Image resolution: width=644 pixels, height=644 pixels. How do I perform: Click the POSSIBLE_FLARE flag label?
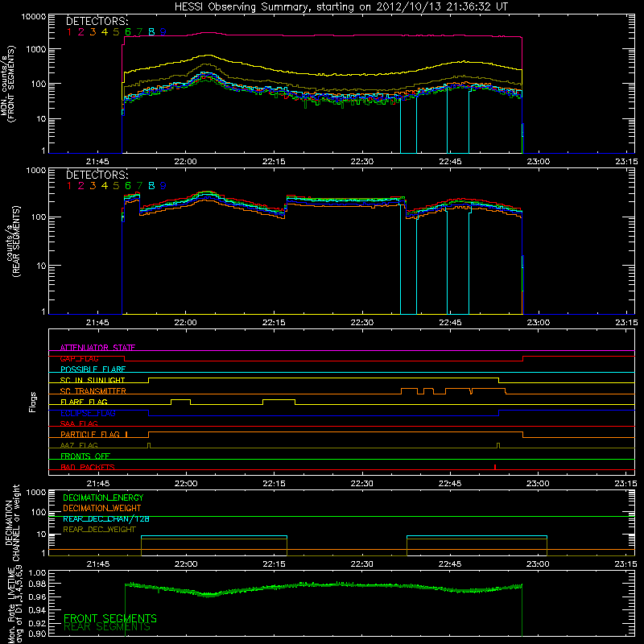tap(93, 369)
